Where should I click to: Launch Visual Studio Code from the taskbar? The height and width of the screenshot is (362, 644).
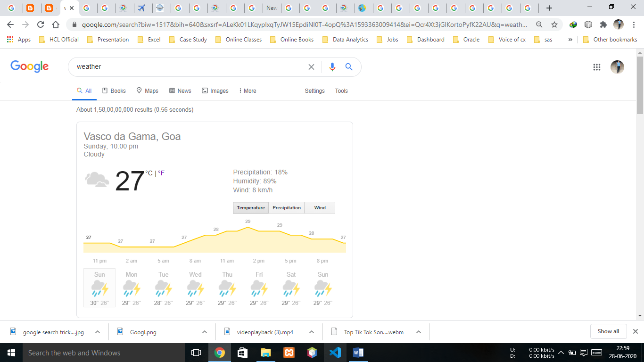click(x=334, y=352)
